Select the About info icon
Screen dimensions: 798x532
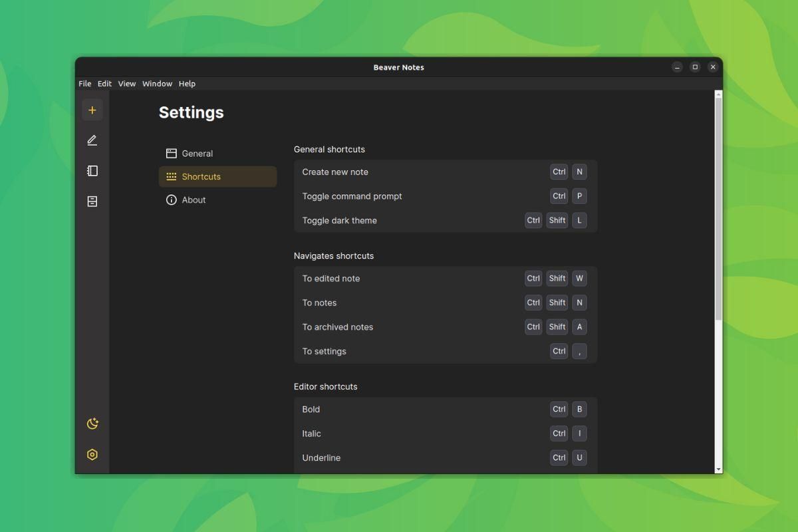pos(172,199)
